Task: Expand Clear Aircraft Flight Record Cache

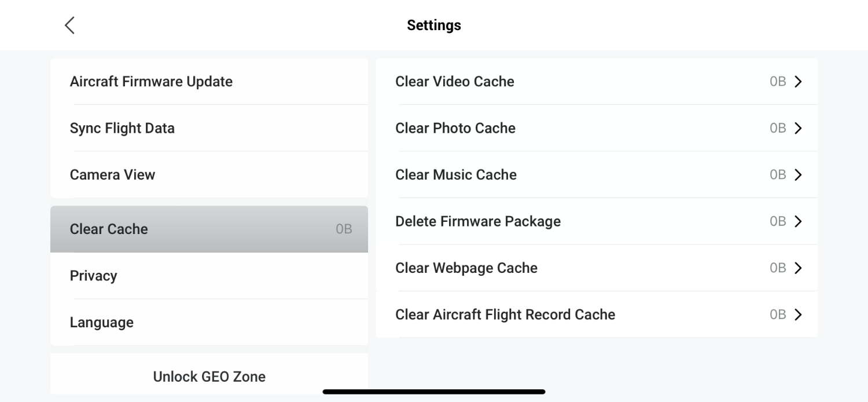Action: 799,315
